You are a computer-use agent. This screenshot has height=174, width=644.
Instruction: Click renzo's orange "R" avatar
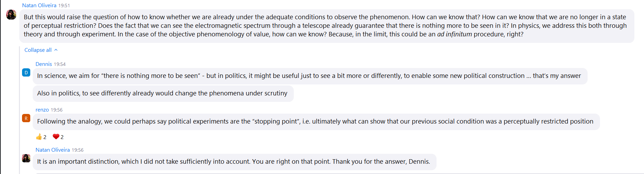click(x=26, y=118)
